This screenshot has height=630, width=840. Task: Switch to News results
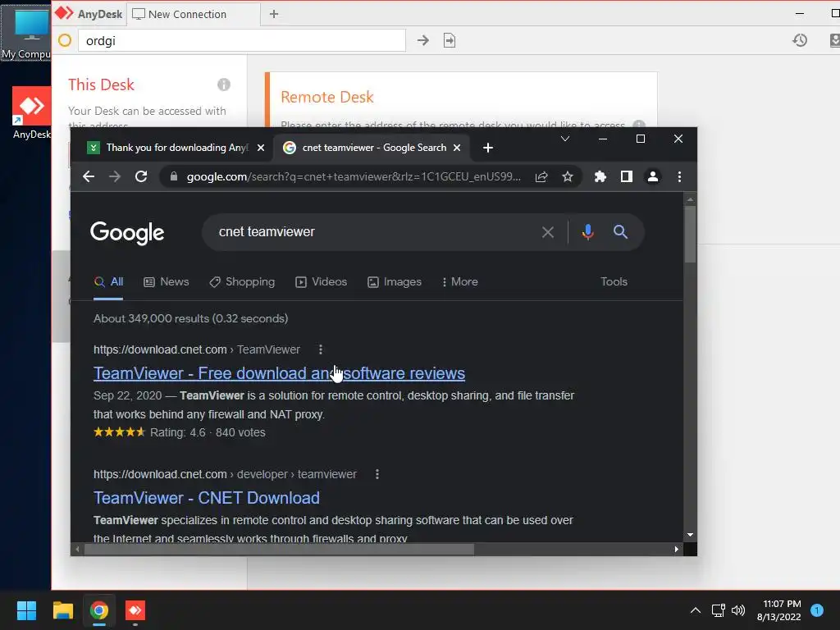click(167, 282)
